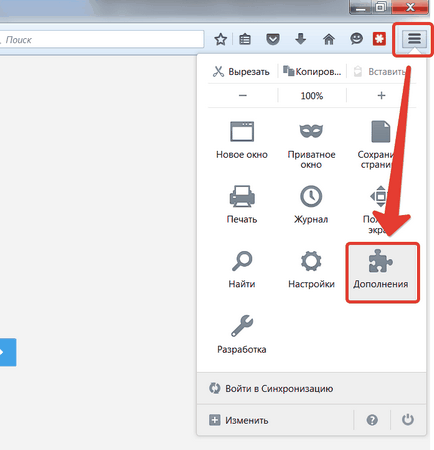
Task: Focus the Поиск search field
Action: [102, 40]
